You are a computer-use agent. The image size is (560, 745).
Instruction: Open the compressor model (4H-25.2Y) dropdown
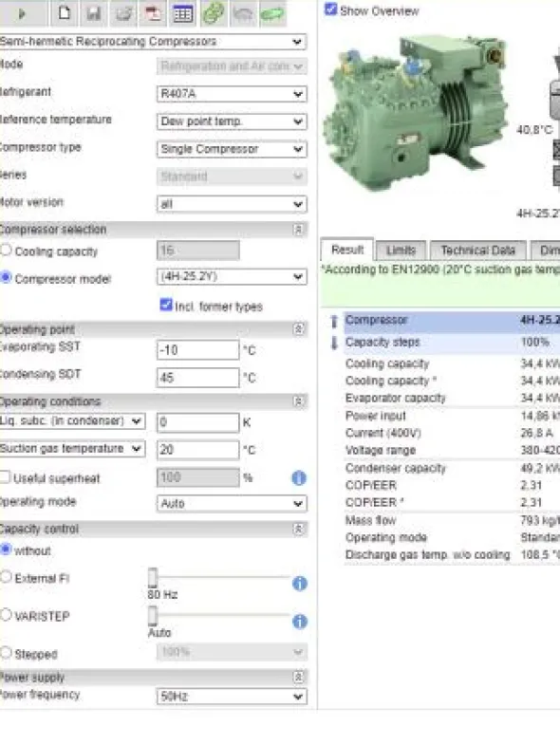[232, 276]
